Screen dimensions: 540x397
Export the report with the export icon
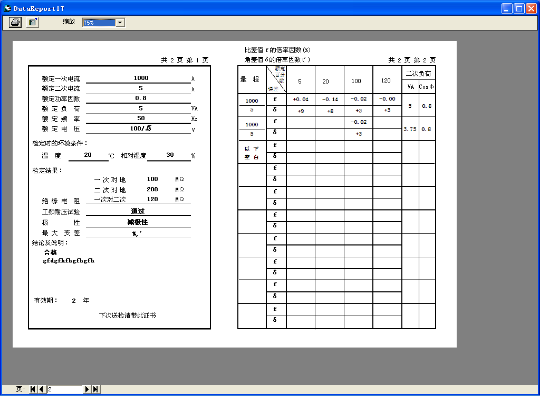pos(33,22)
